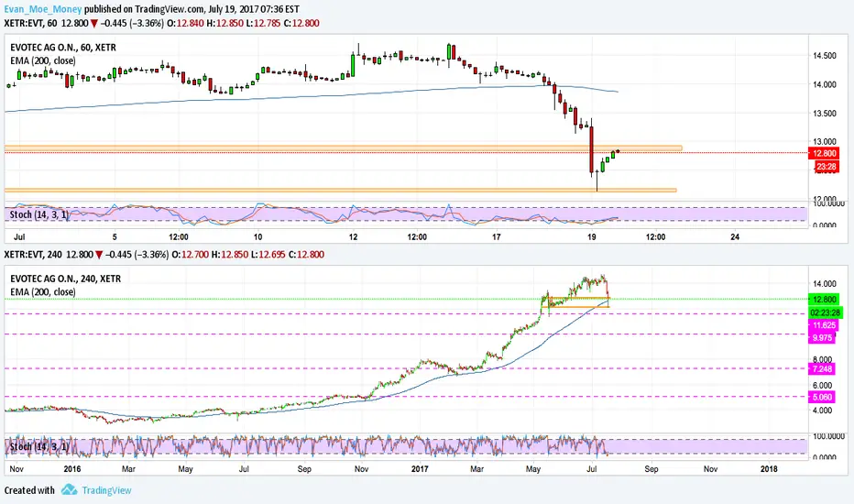Click the 2016 label on lower time axis
Screen dimensions: 854x504
click(71, 468)
